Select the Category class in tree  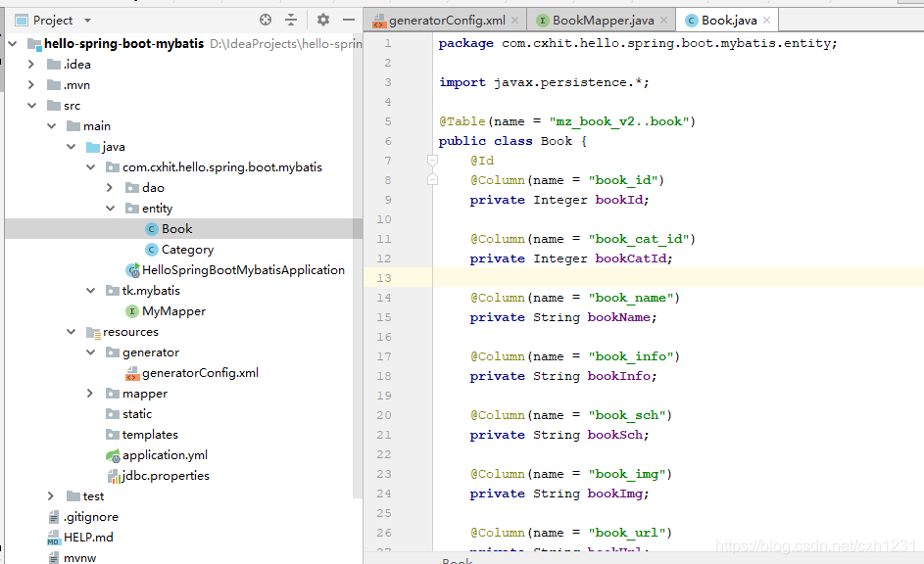(187, 250)
